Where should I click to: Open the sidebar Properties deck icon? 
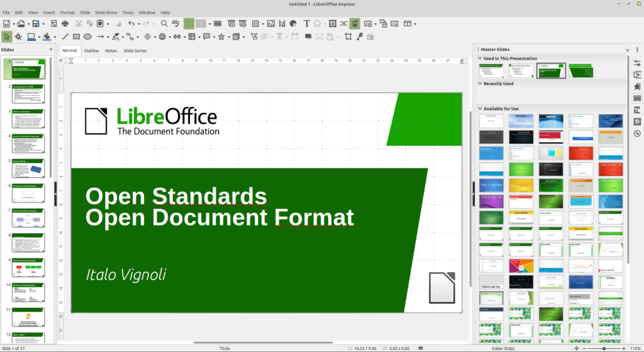(x=637, y=63)
